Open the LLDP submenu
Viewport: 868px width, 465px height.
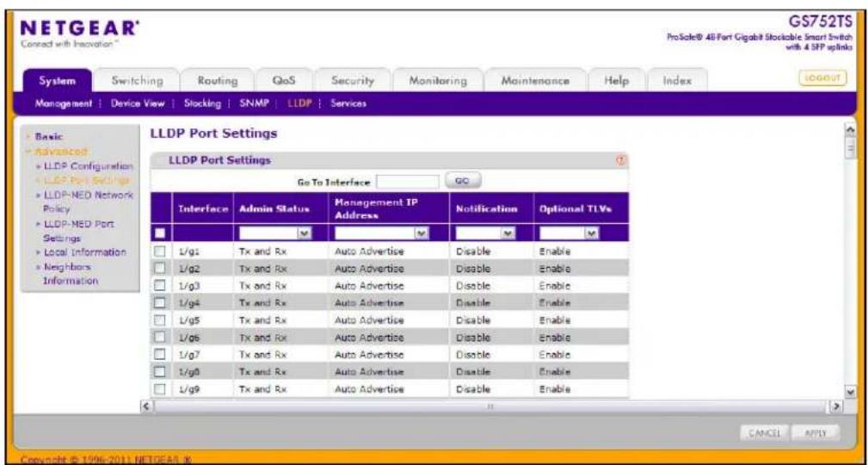(x=300, y=103)
